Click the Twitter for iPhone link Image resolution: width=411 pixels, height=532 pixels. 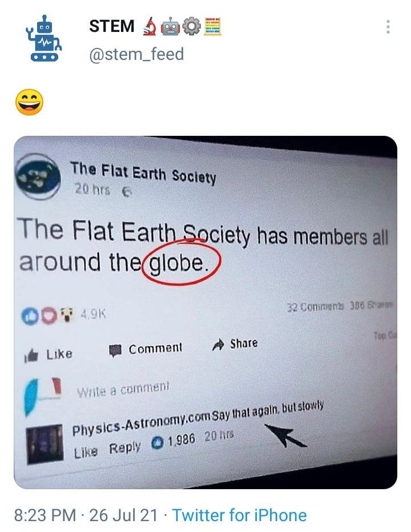coord(239,515)
